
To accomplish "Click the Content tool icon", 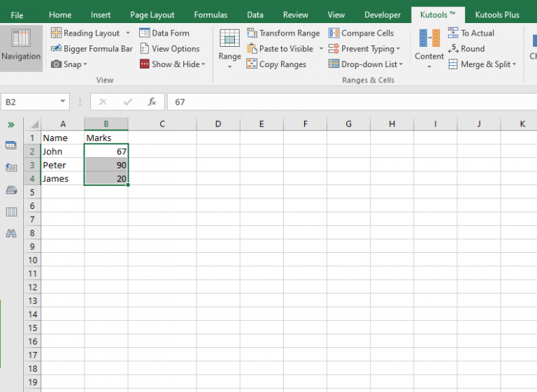I will point(429,38).
